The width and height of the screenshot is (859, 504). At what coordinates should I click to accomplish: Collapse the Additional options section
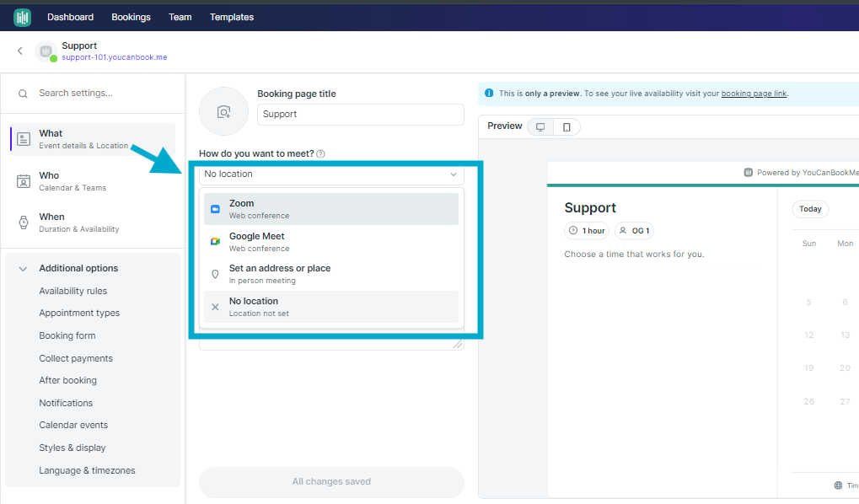pos(23,268)
